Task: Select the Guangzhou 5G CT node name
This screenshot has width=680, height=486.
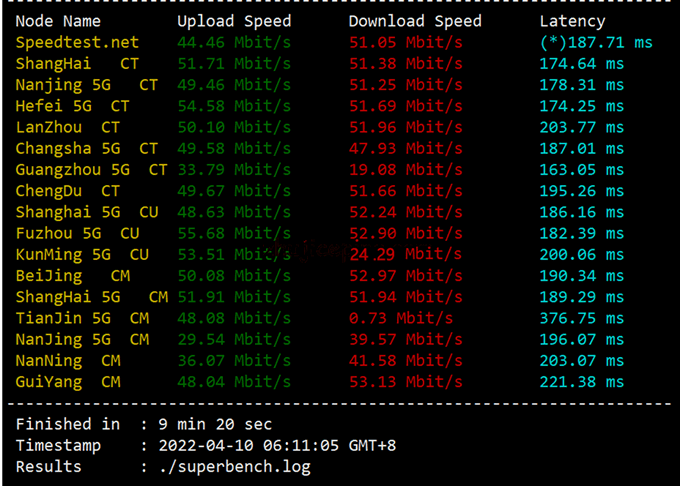Action: pyautogui.click(x=91, y=170)
